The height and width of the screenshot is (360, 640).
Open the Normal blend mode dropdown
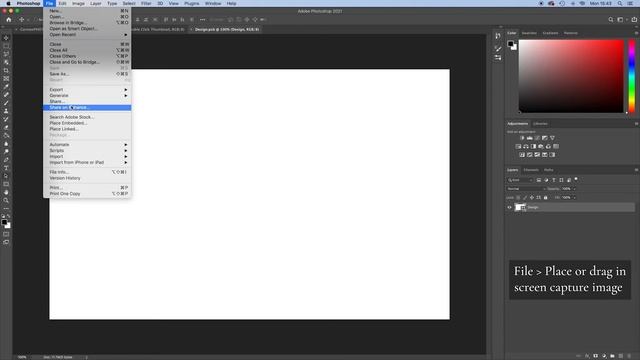(526, 189)
